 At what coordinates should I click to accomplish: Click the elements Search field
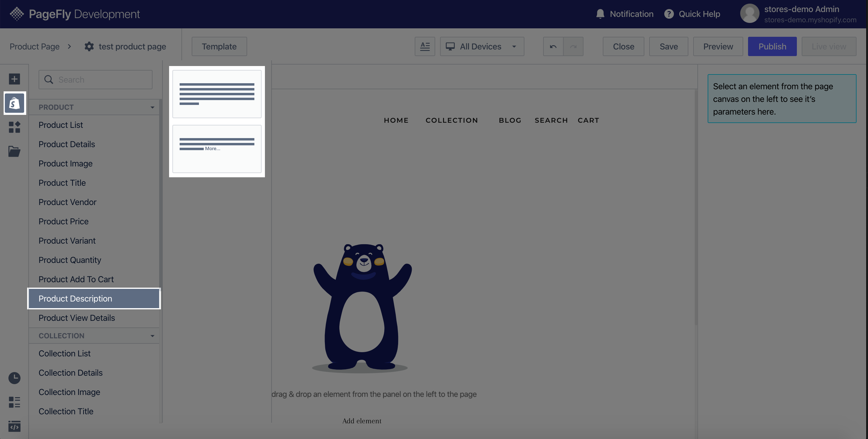[95, 80]
